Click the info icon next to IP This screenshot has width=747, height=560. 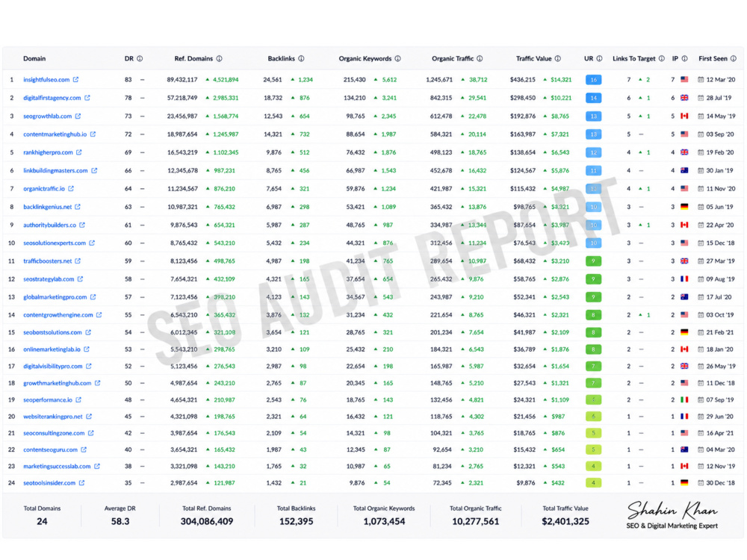coord(684,58)
